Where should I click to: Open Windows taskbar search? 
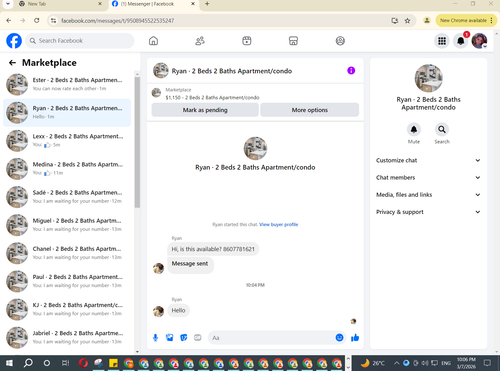[x=28, y=363]
